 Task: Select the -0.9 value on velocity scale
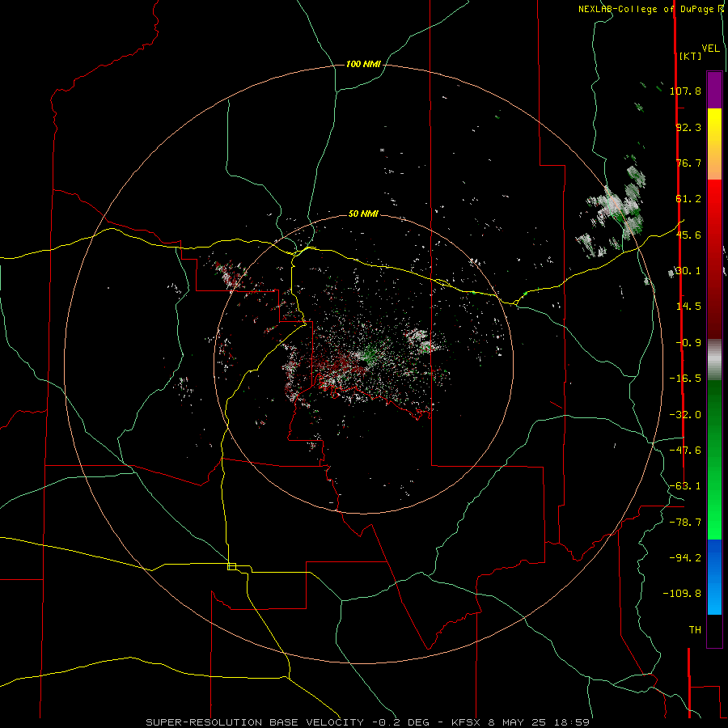tap(688, 343)
